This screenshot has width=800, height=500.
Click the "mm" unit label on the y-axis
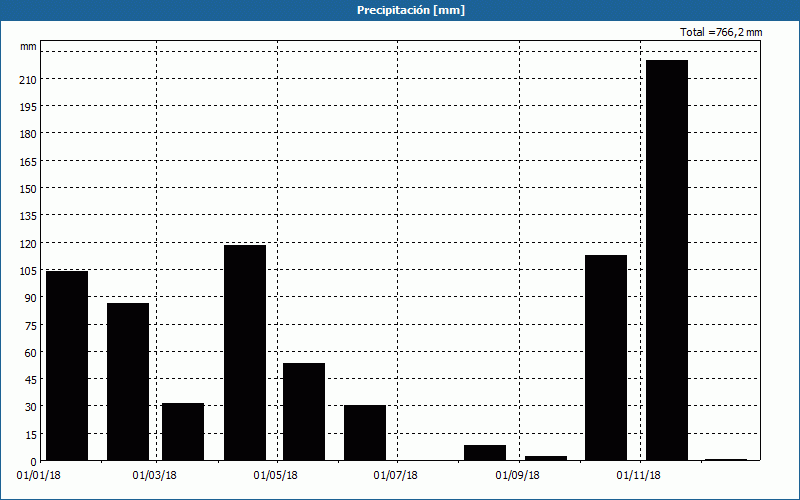click(29, 47)
